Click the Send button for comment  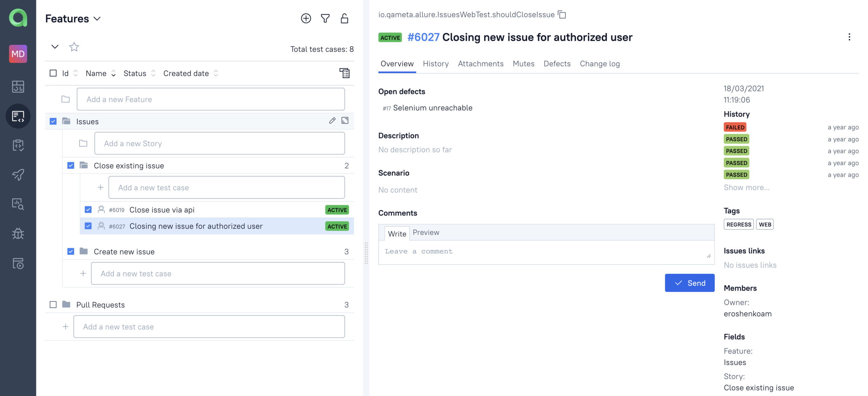(690, 282)
